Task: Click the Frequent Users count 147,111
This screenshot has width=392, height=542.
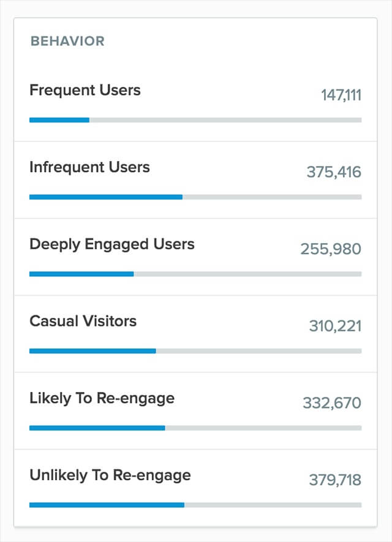Action: pyautogui.click(x=341, y=95)
